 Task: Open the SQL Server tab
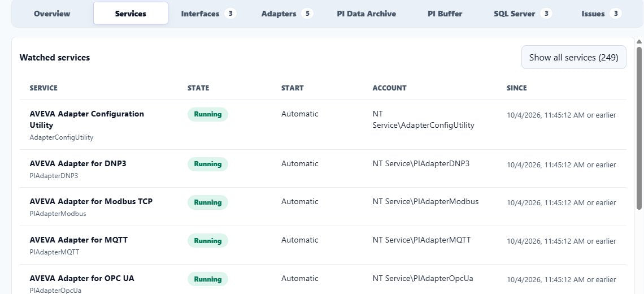[523, 14]
